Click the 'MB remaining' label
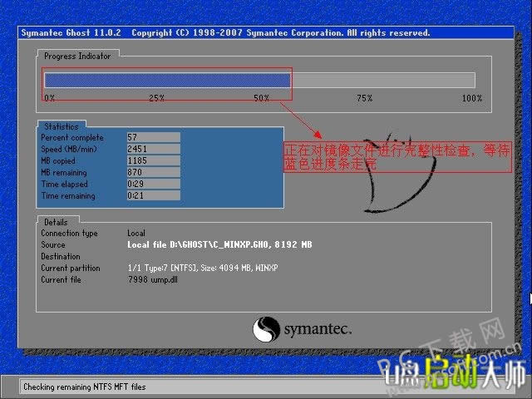Screen dimensions: 532x399 pyautogui.click(x=64, y=173)
